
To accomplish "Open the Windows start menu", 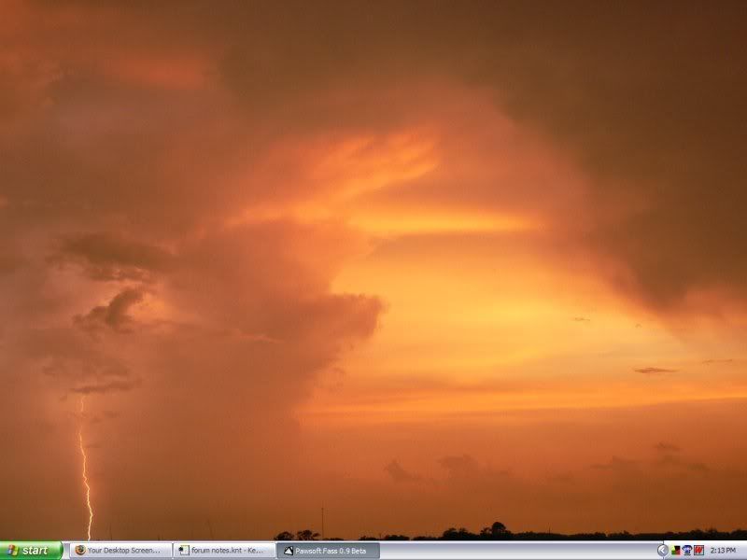I will [31, 551].
